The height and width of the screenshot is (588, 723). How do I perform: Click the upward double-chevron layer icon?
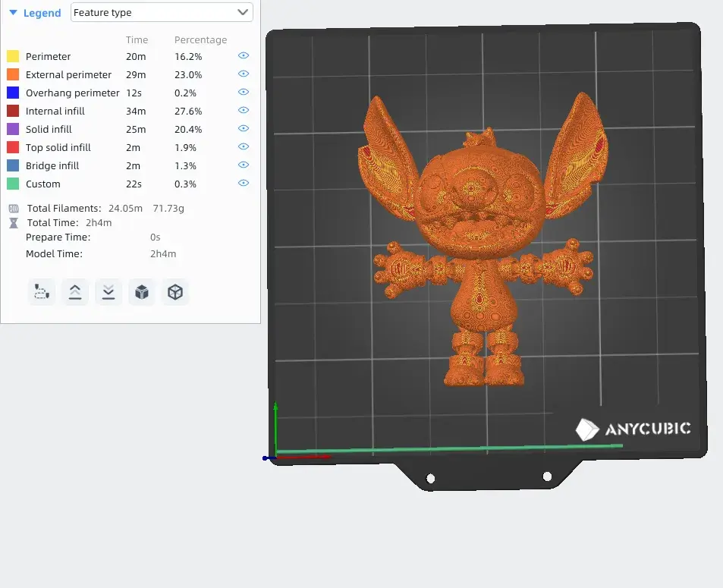click(x=75, y=292)
